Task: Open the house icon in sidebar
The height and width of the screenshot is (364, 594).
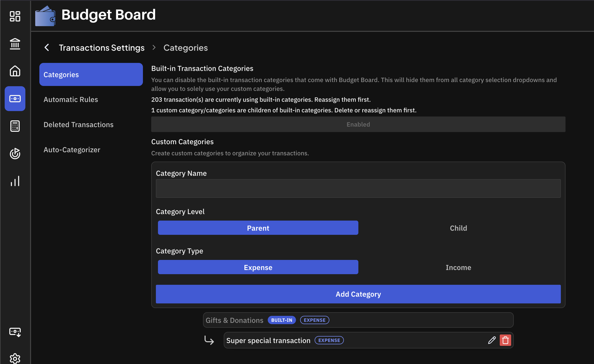Action: tap(15, 71)
